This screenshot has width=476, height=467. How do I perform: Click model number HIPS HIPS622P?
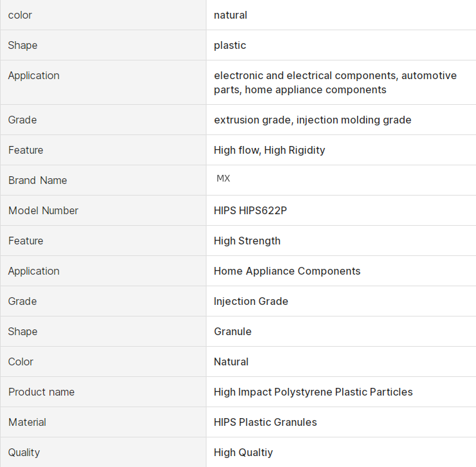(250, 210)
